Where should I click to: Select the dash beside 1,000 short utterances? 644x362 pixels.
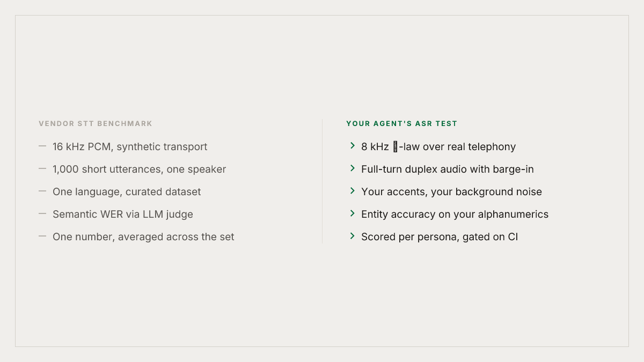(42, 169)
